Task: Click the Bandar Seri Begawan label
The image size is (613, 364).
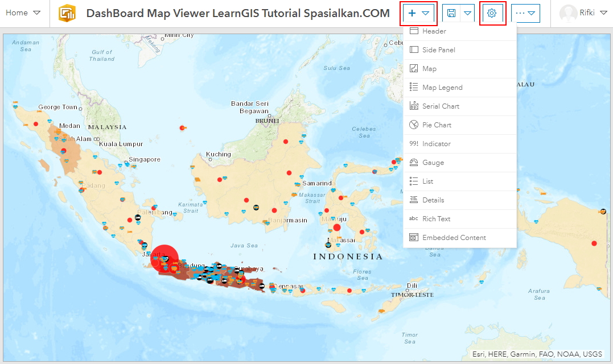Action: pos(250,107)
